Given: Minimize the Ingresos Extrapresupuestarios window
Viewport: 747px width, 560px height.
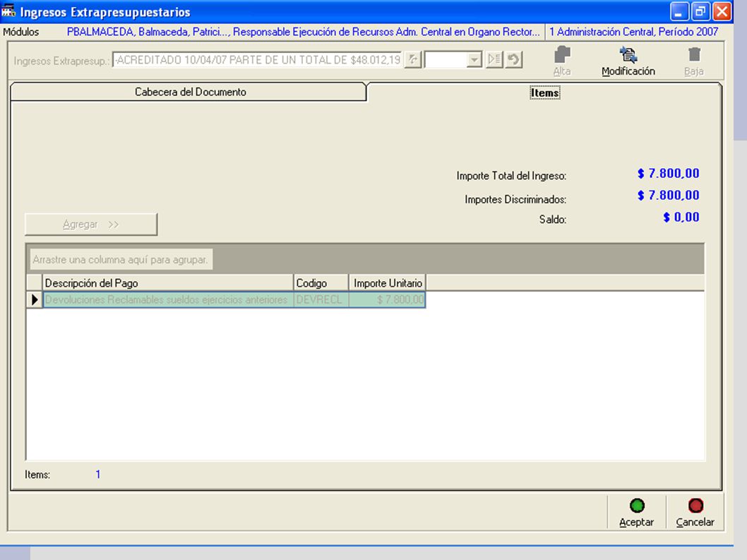Looking at the screenshot, I should 679,11.
